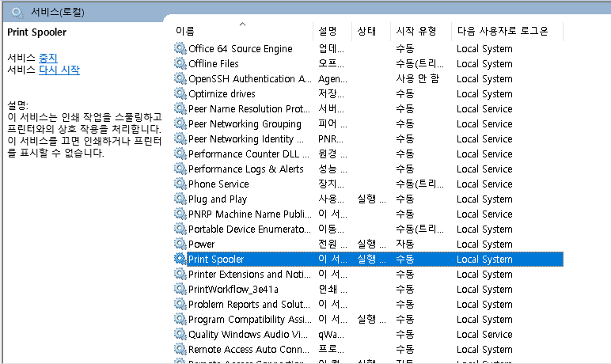Click the 중지 (stop service) link
Viewport: 611px width, 364px height.
tap(48, 58)
